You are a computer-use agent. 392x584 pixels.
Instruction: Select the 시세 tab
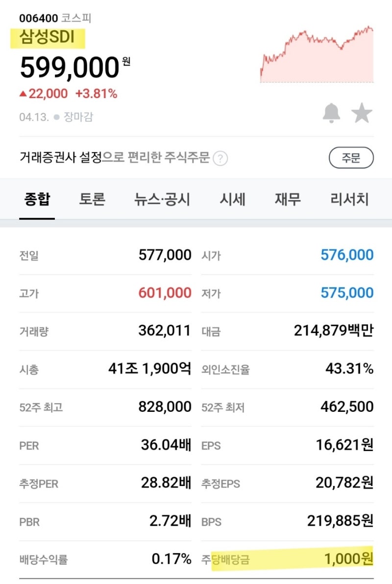point(234,199)
